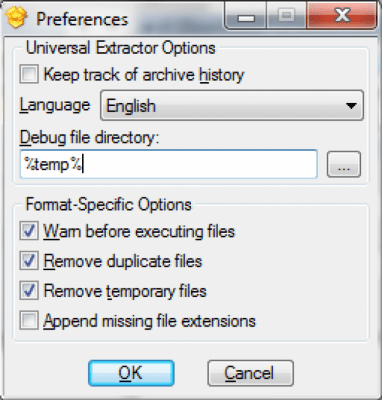Click the Preferences title bar text
This screenshot has width=382, height=400.
[82, 19]
